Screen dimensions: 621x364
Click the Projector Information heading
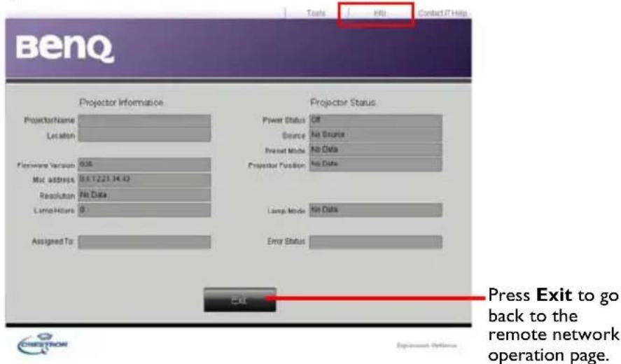(121, 103)
